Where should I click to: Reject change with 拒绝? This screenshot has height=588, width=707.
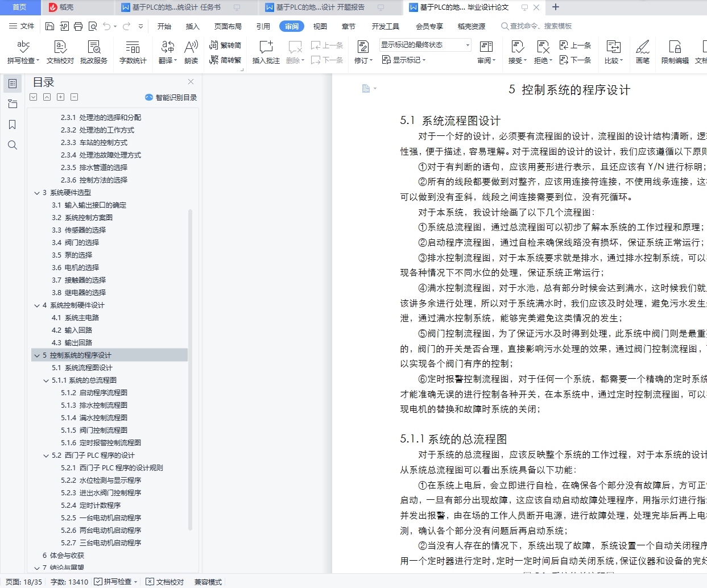pyautogui.click(x=543, y=52)
